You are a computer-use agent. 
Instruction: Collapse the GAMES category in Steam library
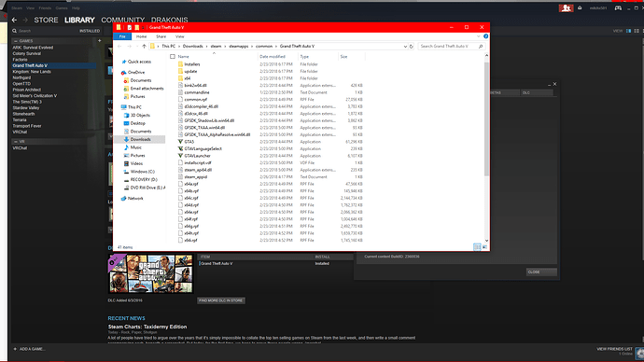(x=16, y=41)
